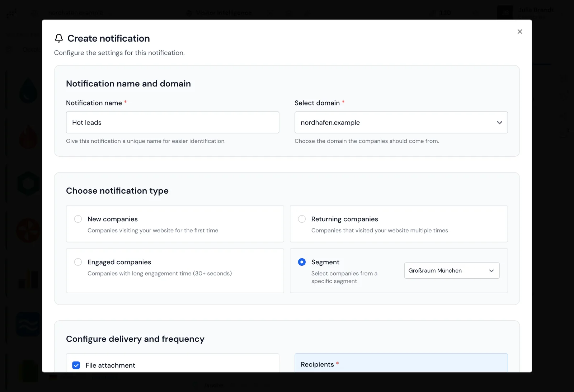This screenshot has height=392, width=574.
Task: Click the 'Choose notification type' heading
Action: coord(117,191)
